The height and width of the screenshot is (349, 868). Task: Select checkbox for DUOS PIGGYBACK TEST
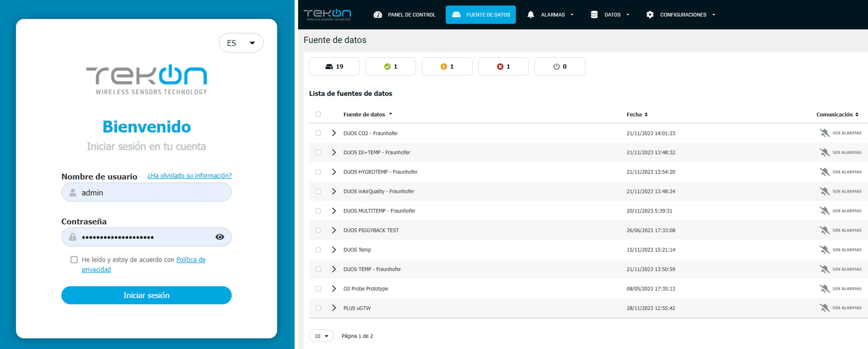tap(318, 230)
